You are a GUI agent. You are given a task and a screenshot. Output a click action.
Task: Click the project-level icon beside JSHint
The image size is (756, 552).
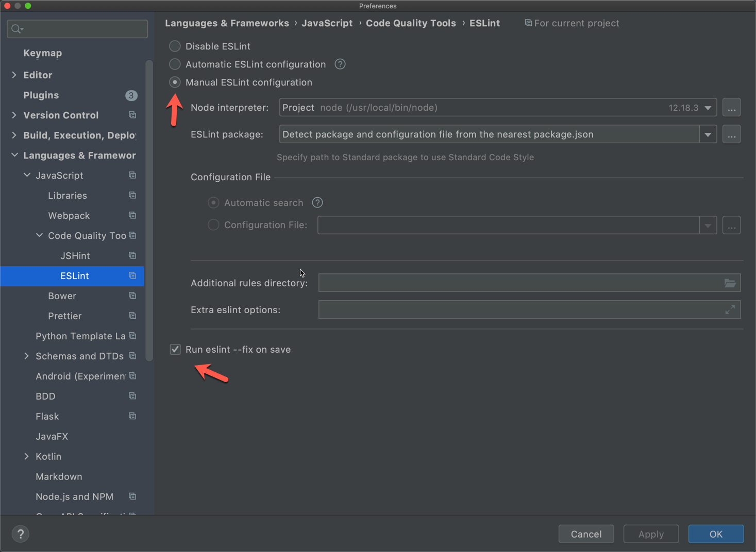pyautogui.click(x=132, y=256)
